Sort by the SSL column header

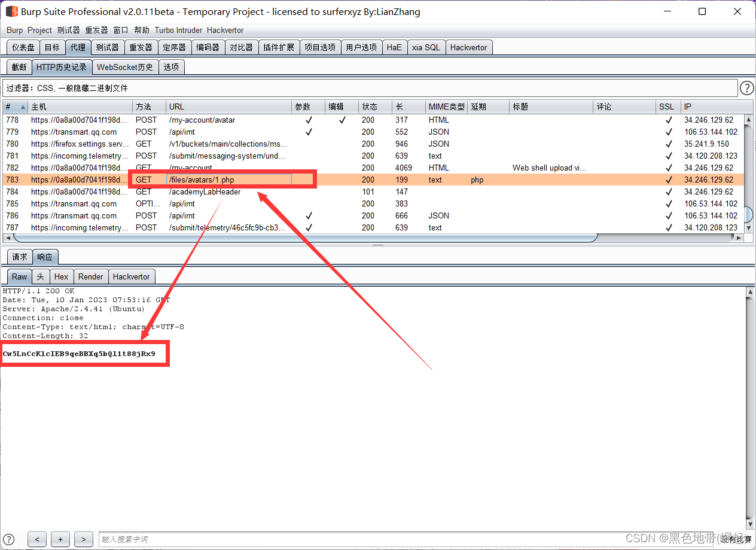coord(669,107)
